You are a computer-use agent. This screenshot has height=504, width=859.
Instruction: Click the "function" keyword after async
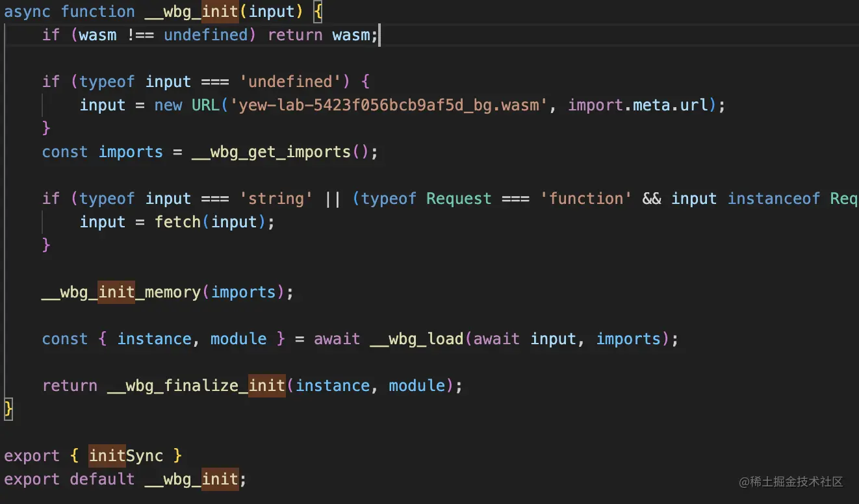click(98, 12)
